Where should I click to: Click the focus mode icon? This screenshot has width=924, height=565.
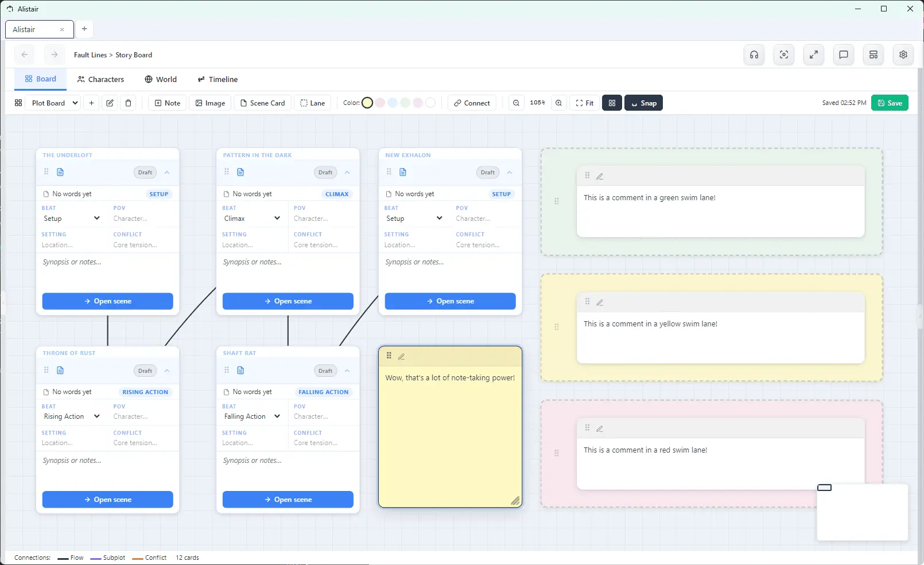pyautogui.click(x=784, y=55)
